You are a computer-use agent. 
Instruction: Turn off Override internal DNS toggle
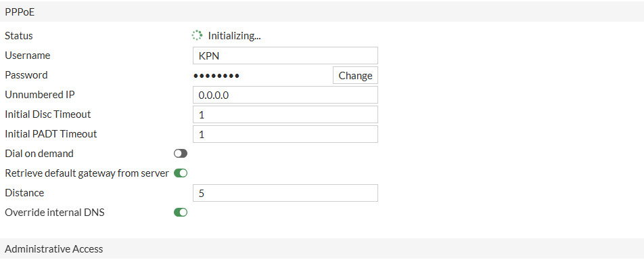[181, 212]
